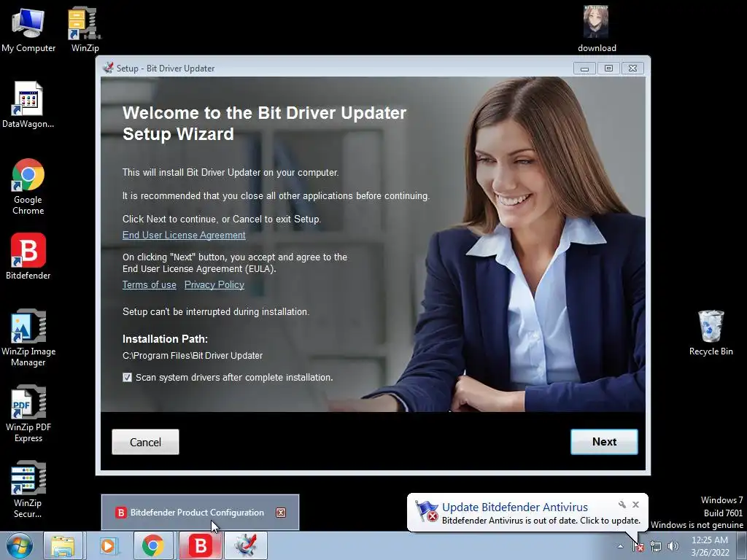Open the volume speaker tray icon
This screenshot has width=747, height=560.
[673, 546]
